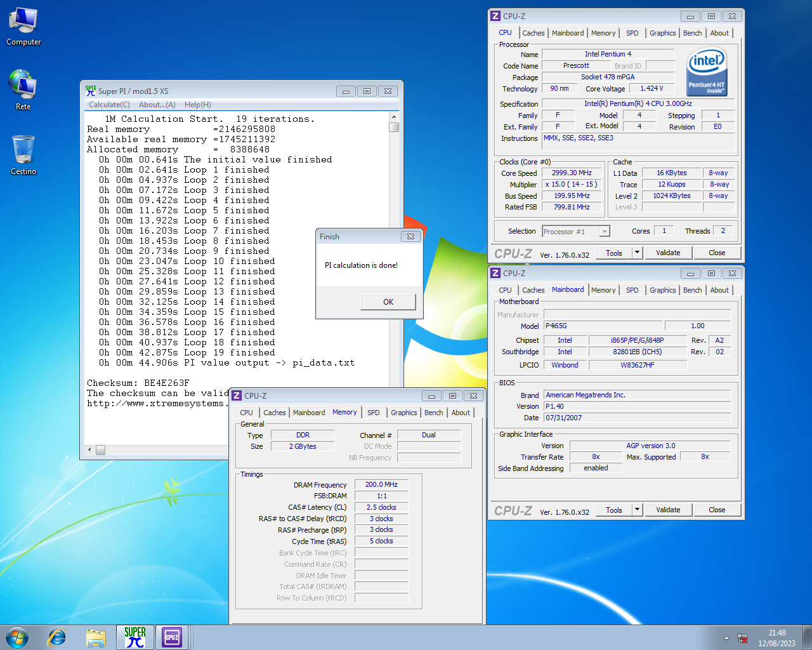Switch to Super PI taskbar icon
The image size is (812, 650).
(134, 637)
